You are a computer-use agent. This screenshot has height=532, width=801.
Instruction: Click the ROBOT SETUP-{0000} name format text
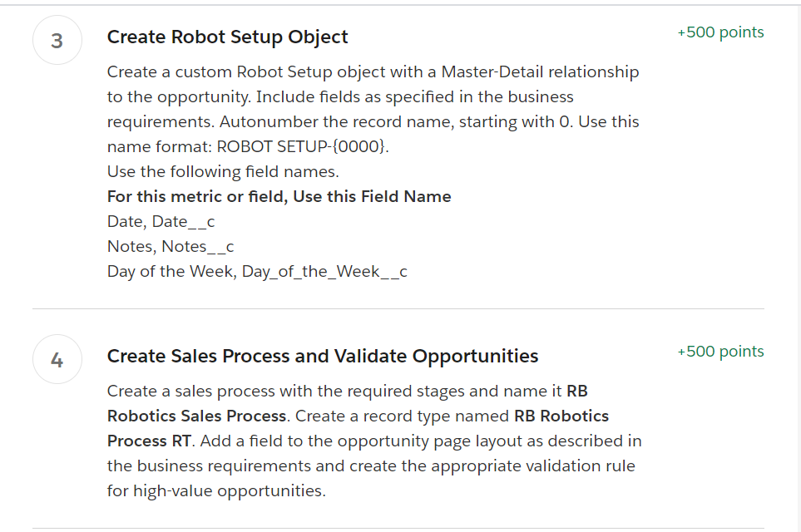tap(303, 146)
